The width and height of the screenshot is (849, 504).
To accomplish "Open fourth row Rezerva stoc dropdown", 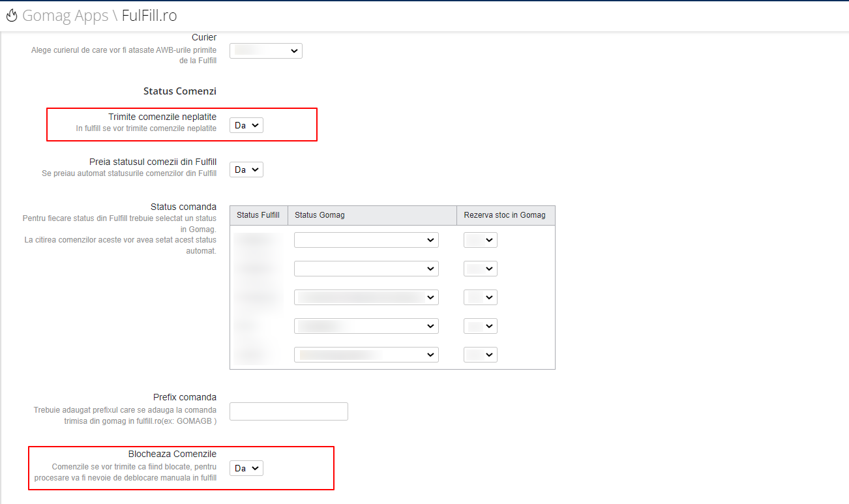I will point(481,326).
